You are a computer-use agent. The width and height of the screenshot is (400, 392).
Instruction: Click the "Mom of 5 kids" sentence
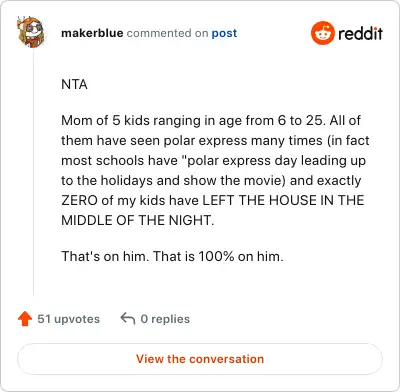click(x=192, y=120)
